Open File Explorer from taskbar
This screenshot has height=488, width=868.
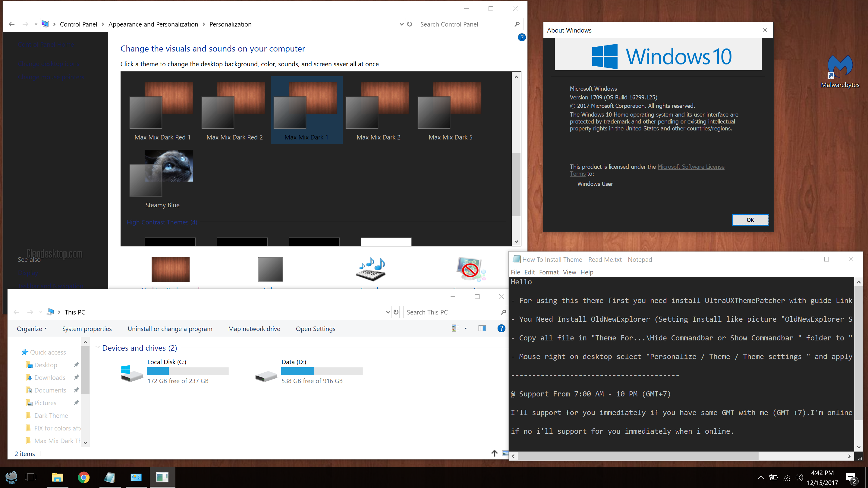tap(58, 477)
